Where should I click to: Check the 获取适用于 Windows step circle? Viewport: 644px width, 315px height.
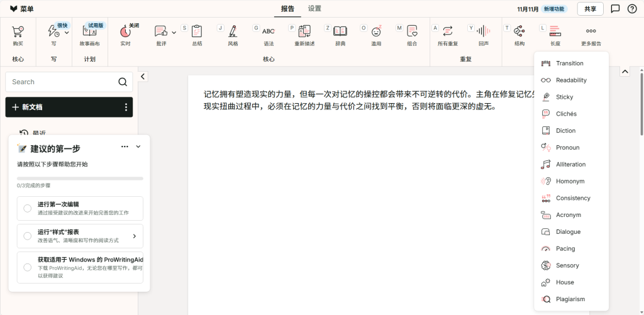tap(28, 267)
